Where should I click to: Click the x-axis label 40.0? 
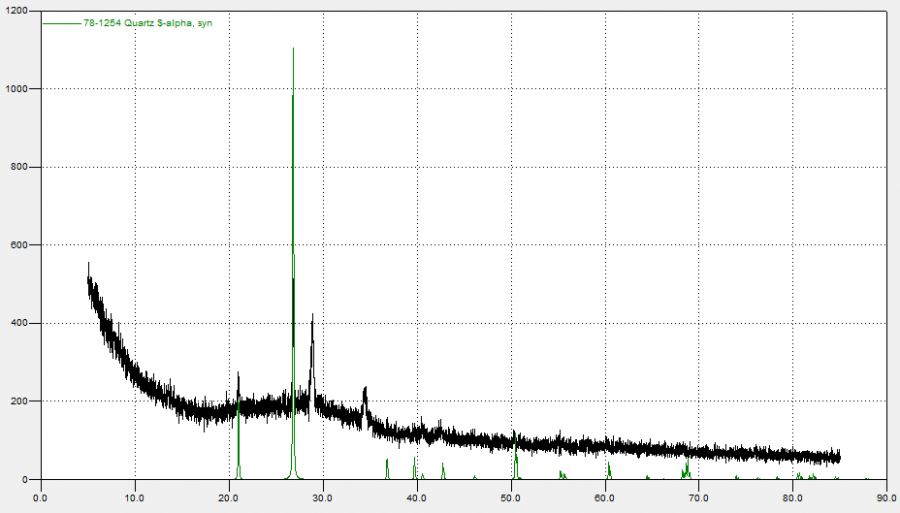tap(417, 498)
